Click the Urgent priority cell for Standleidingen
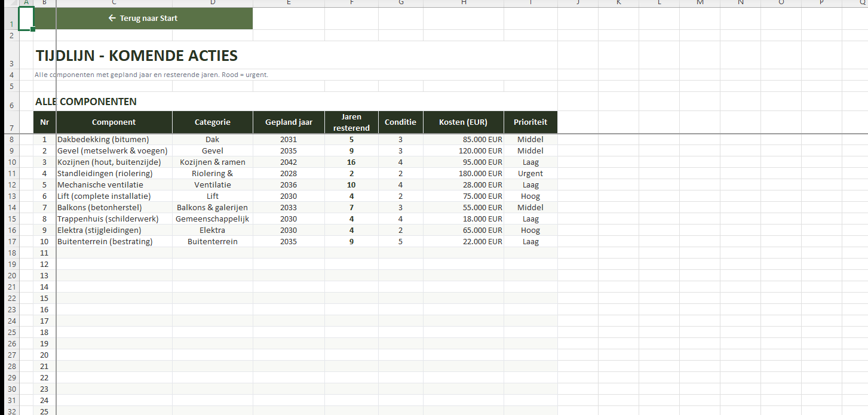The image size is (868, 415). click(530, 174)
